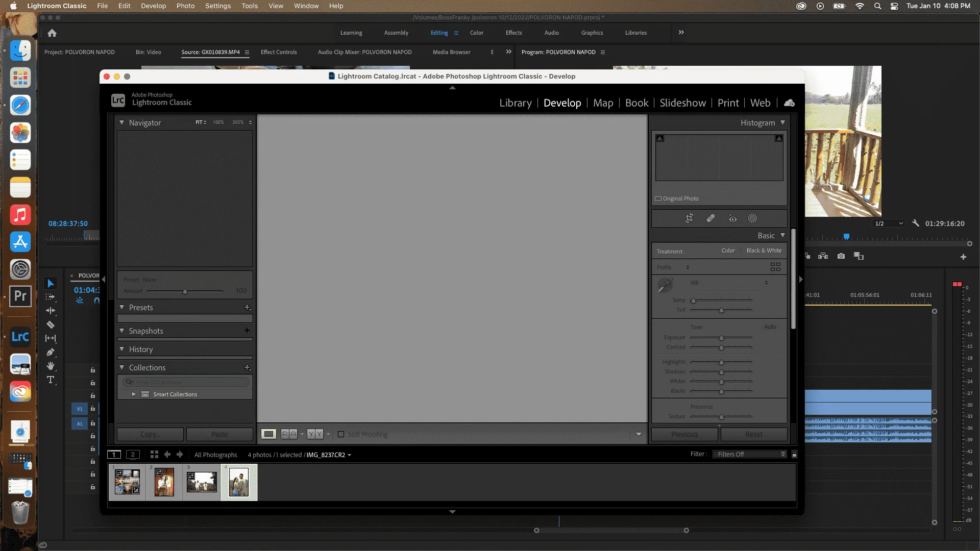Toggle track lock on A1 track
This screenshot has height=551, width=980.
click(93, 423)
